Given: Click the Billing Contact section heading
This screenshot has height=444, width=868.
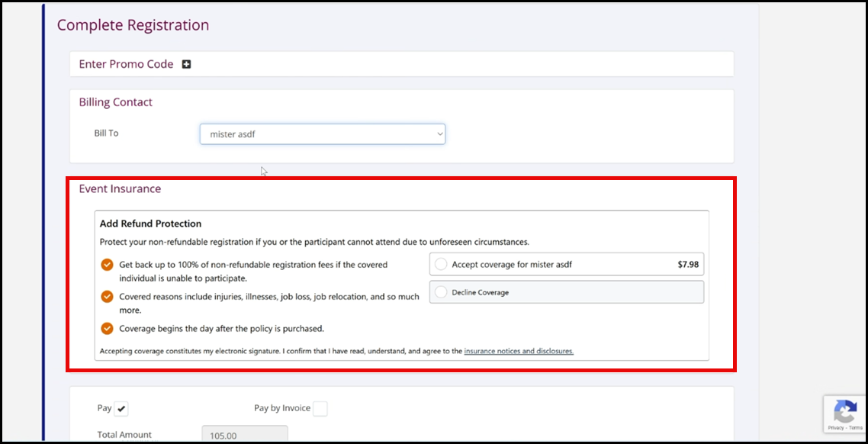Looking at the screenshot, I should (x=115, y=102).
